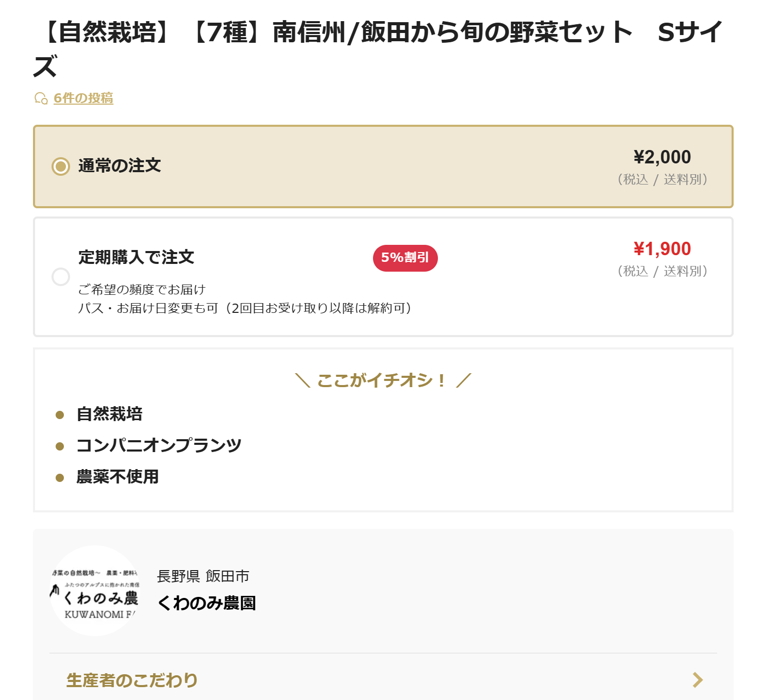Open the くわのみ農園 farm logo
780x700 pixels.
point(95,591)
